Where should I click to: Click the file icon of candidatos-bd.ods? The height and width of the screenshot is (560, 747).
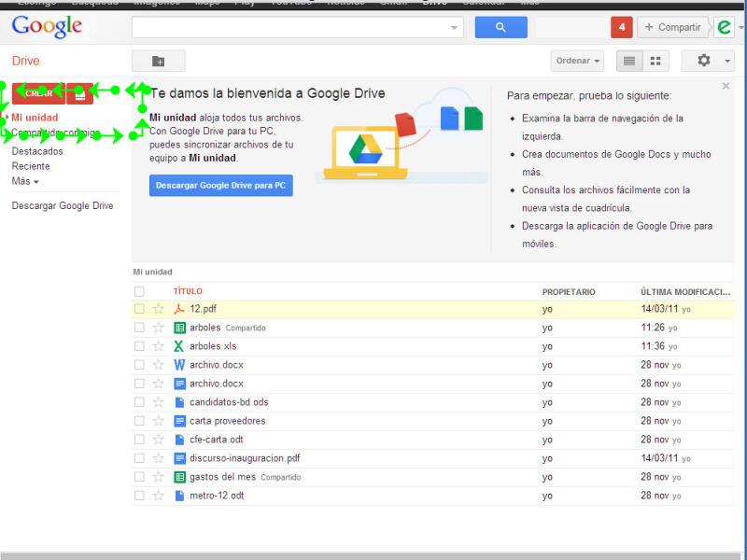pos(179,402)
